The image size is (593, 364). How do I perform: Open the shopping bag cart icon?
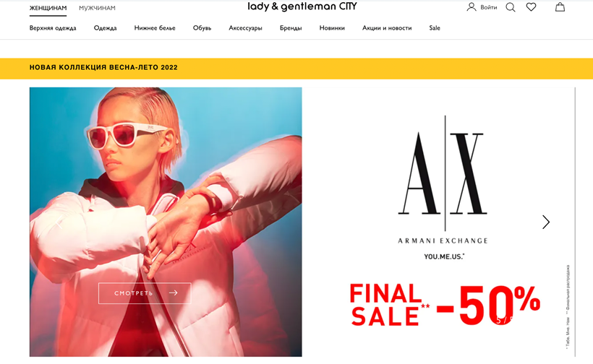point(560,6)
